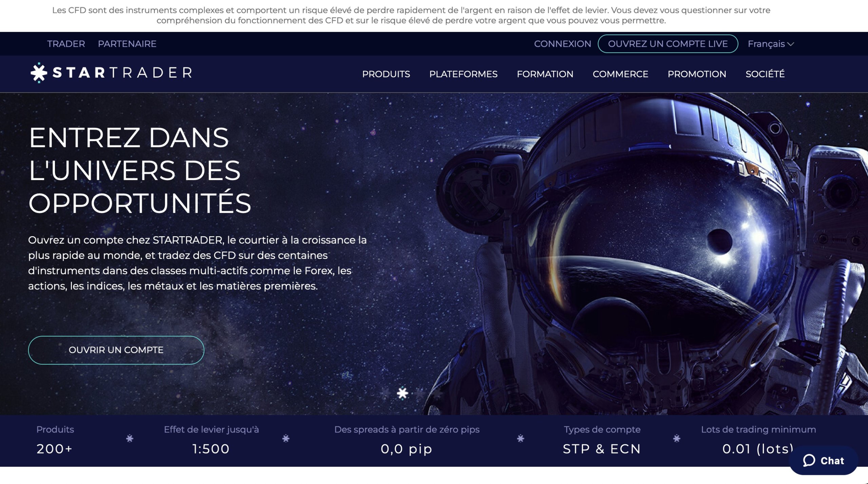Click the 'Effet de levier jusqu'à' label
This screenshot has width=868, height=484.
click(211, 430)
